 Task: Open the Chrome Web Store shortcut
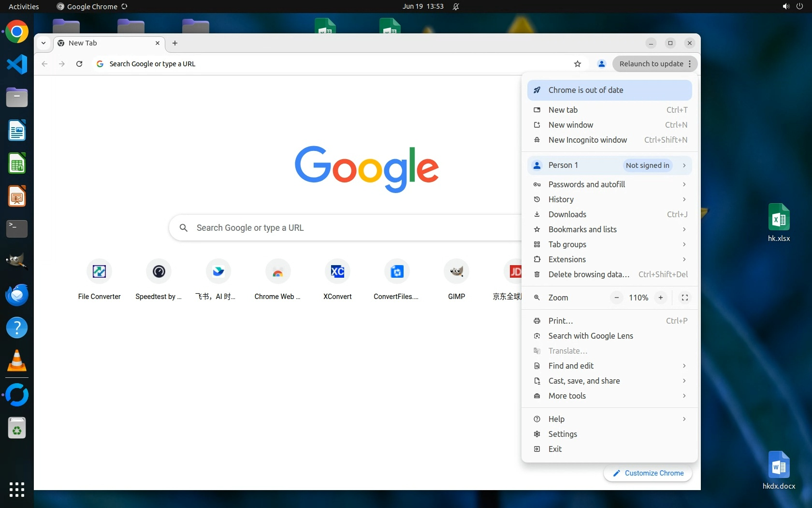point(277,272)
